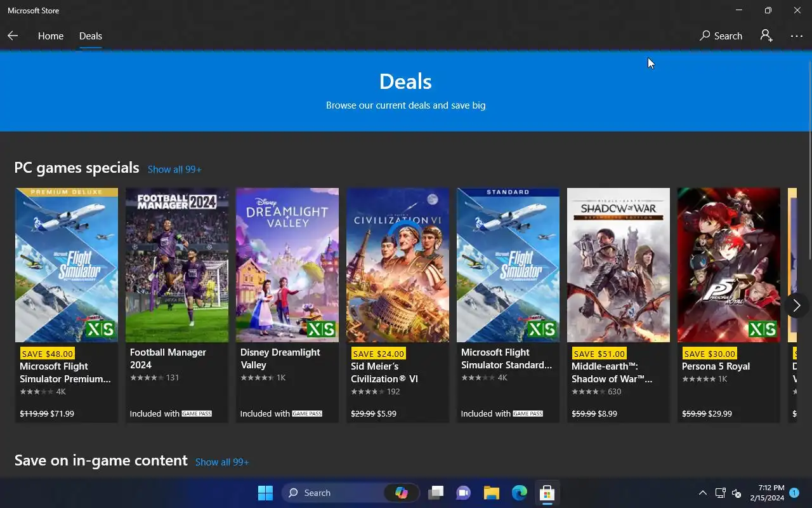Screen dimensions: 812x508
Task: Click the SAVE $24.00 badge
Action: pyautogui.click(x=378, y=354)
